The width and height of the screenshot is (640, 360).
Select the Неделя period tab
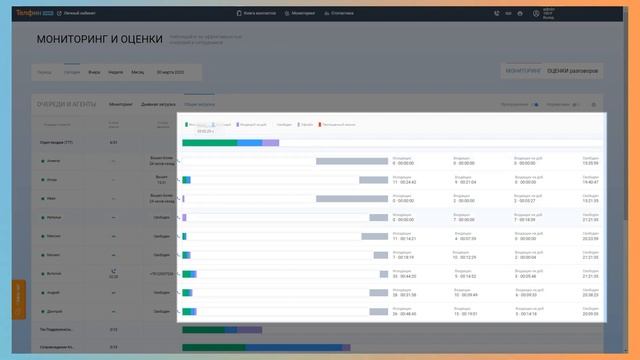coord(116,72)
